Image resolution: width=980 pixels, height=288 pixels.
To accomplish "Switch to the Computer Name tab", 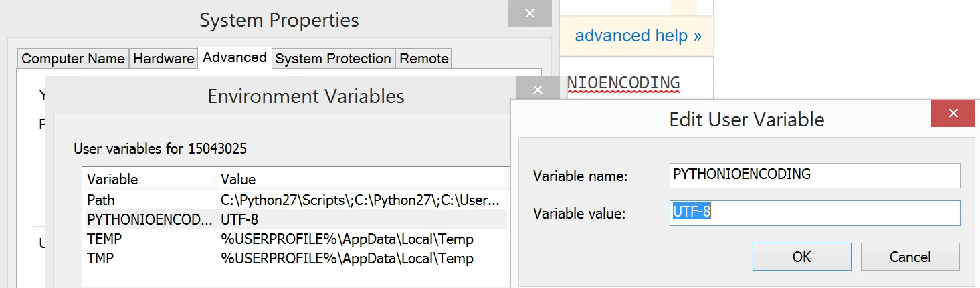I will (73, 59).
